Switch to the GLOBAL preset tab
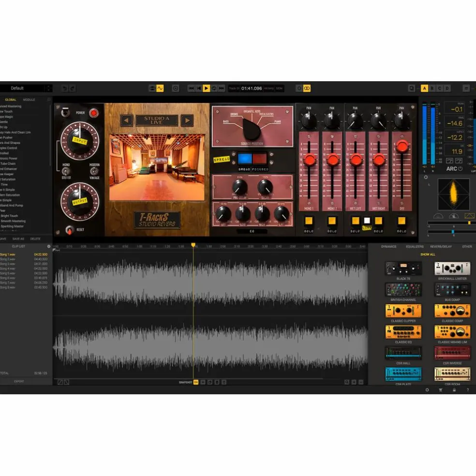The width and height of the screenshot is (476, 476). (x=11, y=100)
